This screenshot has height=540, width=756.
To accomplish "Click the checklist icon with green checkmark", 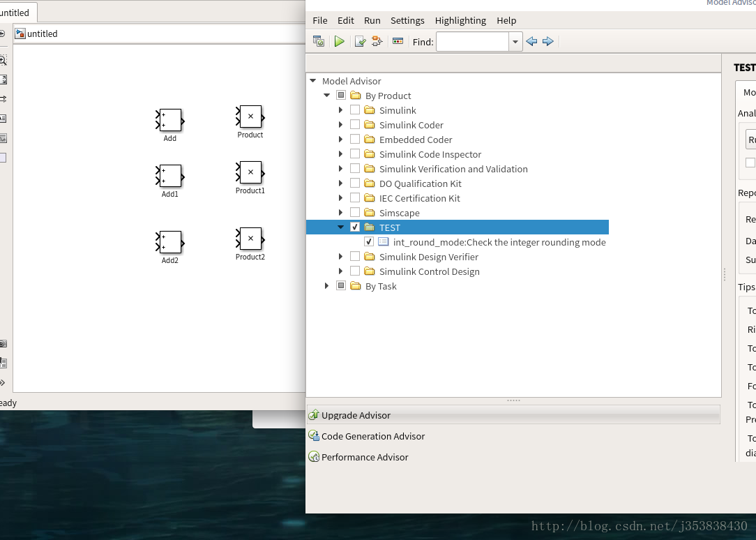I will pos(360,42).
